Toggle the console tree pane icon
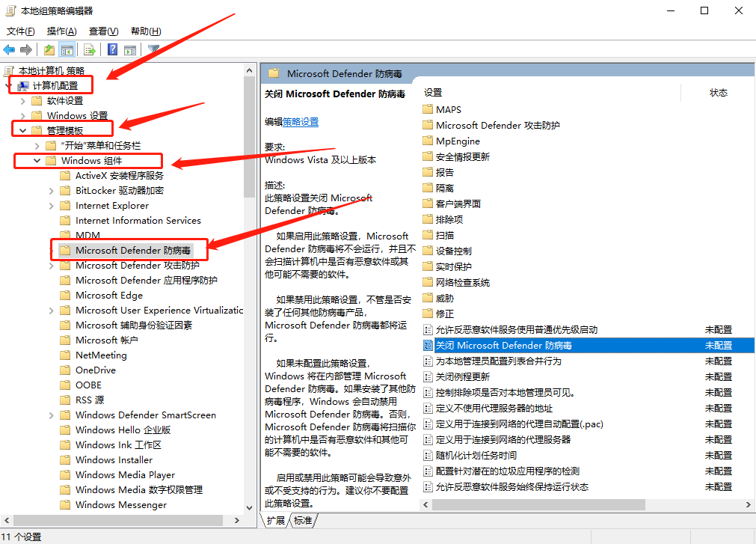 point(67,49)
